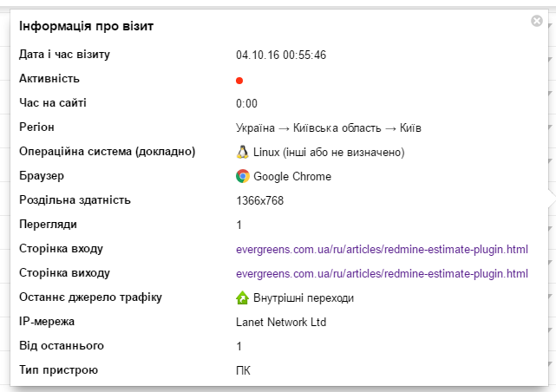Click the Від останнього label
This screenshot has width=556, height=392.
click(x=62, y=345)
